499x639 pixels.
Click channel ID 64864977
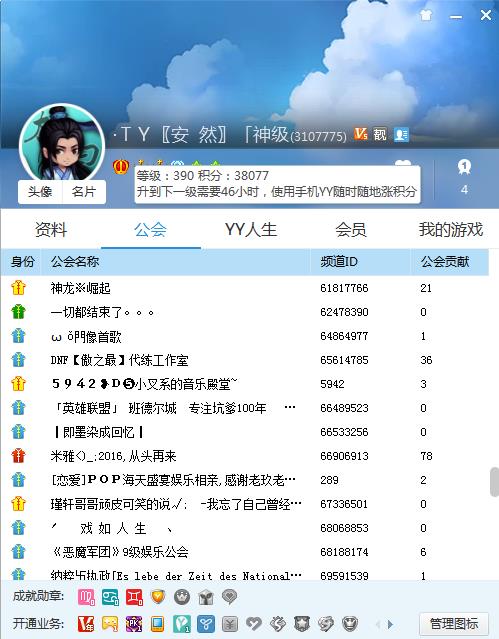click(x=344, y=336)
